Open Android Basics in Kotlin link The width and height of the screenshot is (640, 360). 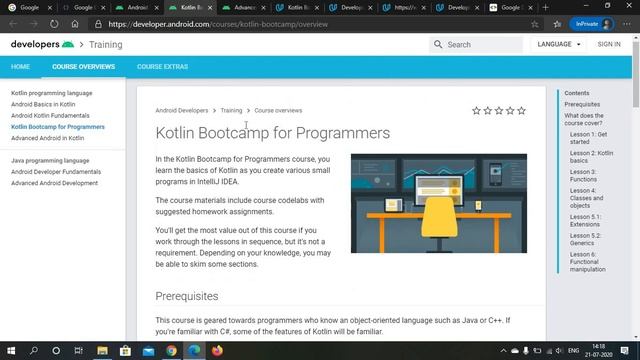(x=43, y=104)
